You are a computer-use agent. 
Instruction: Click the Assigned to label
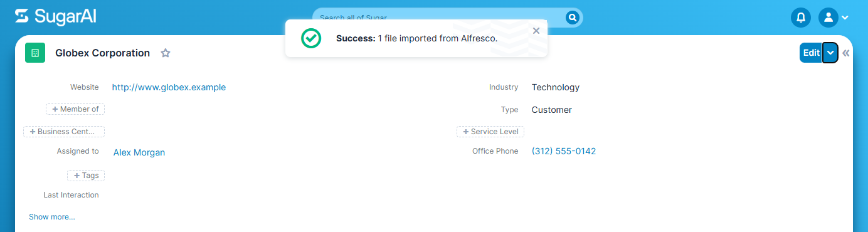pos(78,151)
